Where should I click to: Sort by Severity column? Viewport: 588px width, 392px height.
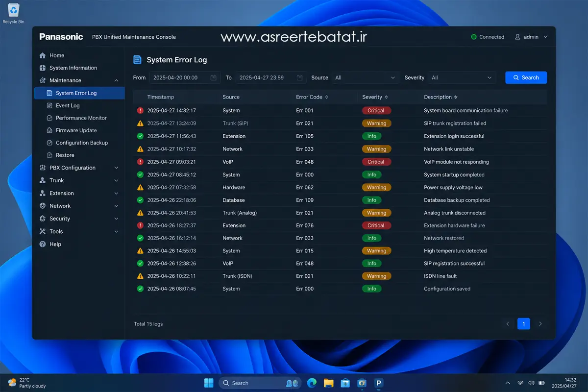[x=375, y=97]
